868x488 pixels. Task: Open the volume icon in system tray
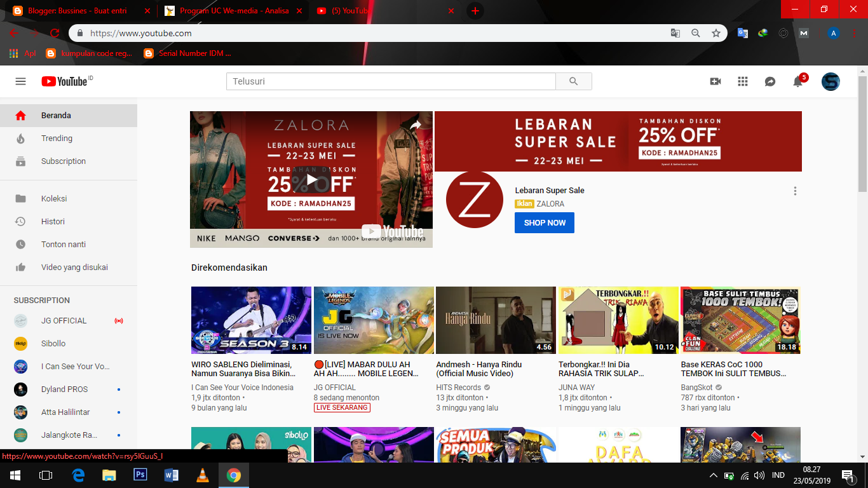tap(759, 475)
